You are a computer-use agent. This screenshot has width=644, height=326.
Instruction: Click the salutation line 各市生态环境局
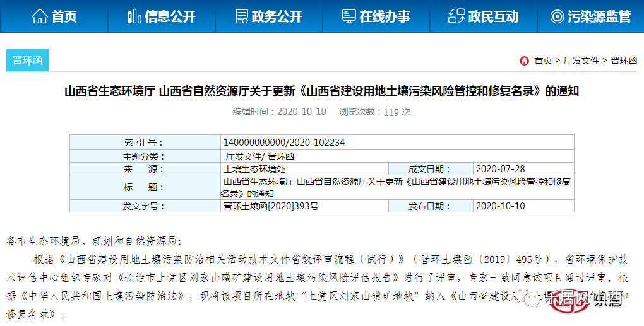[x=93, y=241]
